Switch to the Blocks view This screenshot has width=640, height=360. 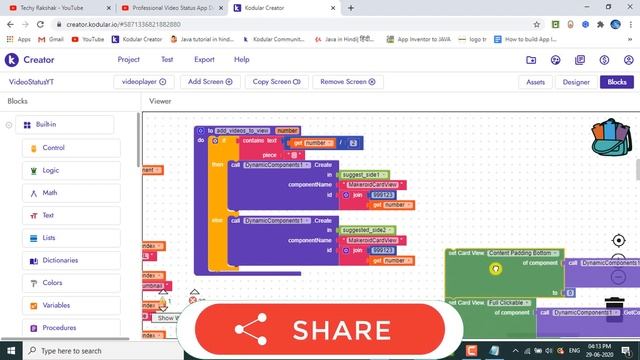point(617,82)
